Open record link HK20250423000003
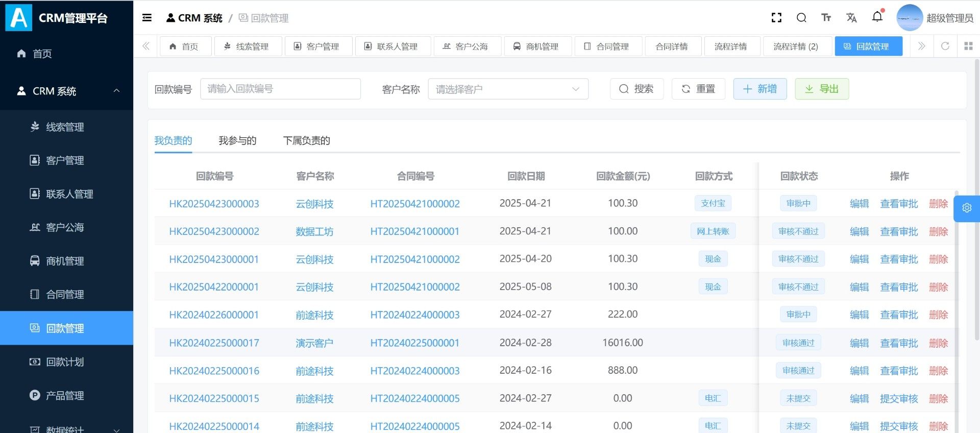Viewport: 980px width, 433px height. coord(214,204)
